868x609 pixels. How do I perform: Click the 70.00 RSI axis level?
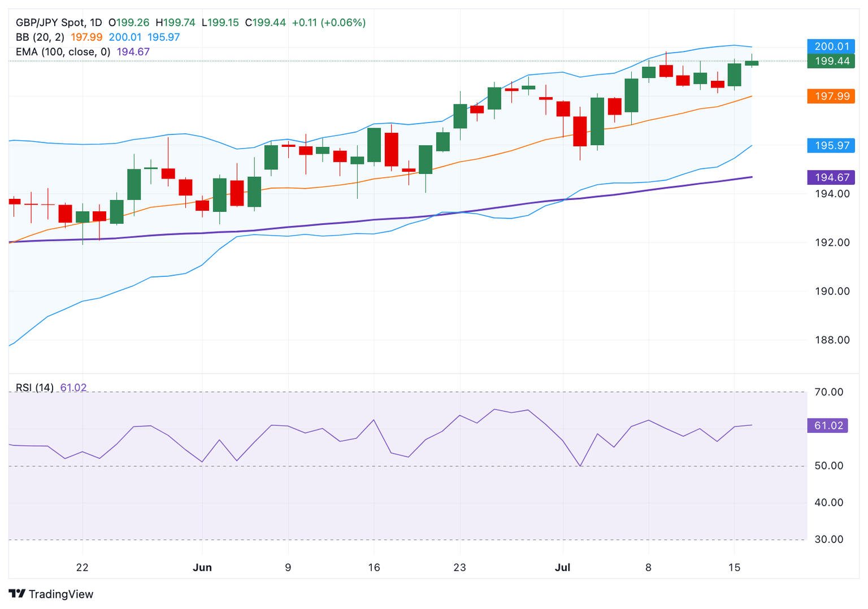[x=828, y=392]
